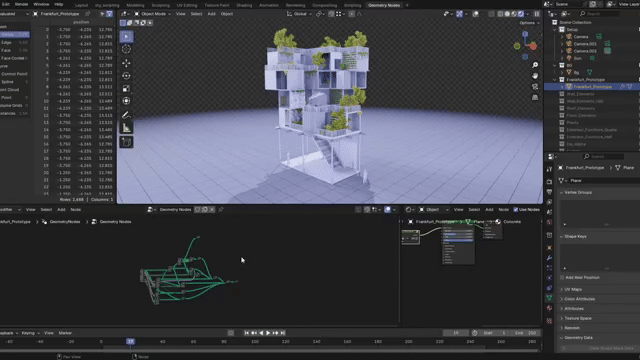Open the Render menu

[x=21, y=4]
